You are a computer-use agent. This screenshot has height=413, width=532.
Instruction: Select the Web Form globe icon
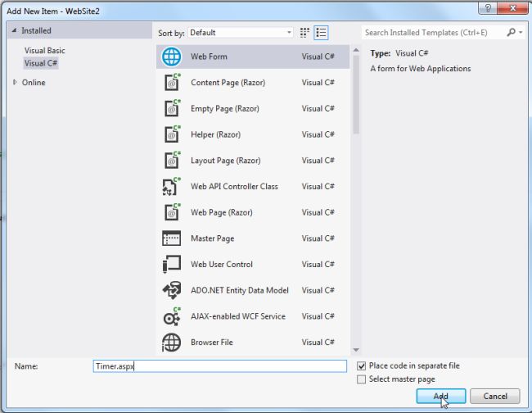(x=171, y=57)
